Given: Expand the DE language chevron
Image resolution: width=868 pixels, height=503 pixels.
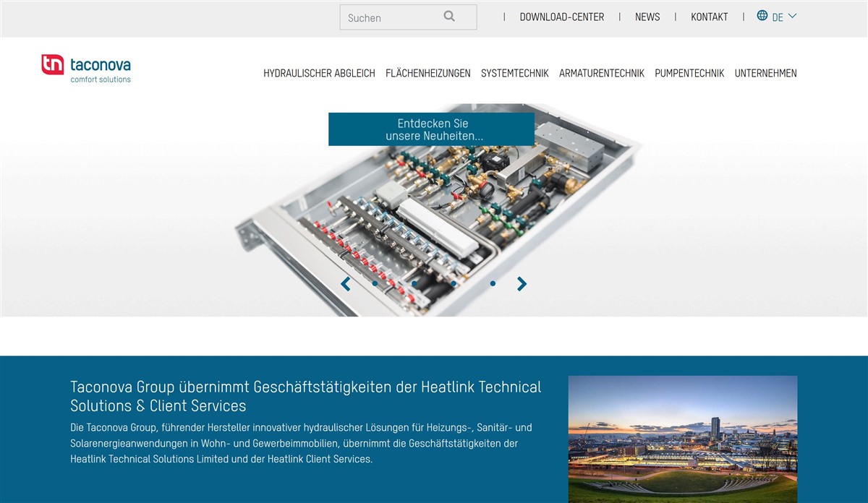Looking at the screenshot, I should pos(792,16).
